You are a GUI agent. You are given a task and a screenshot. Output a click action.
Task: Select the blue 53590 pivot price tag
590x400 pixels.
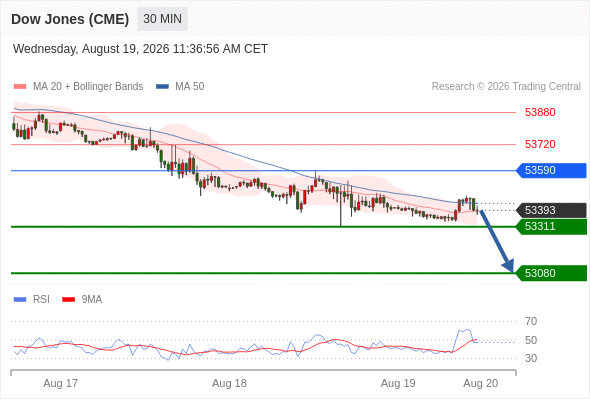(x=551, y=170)
